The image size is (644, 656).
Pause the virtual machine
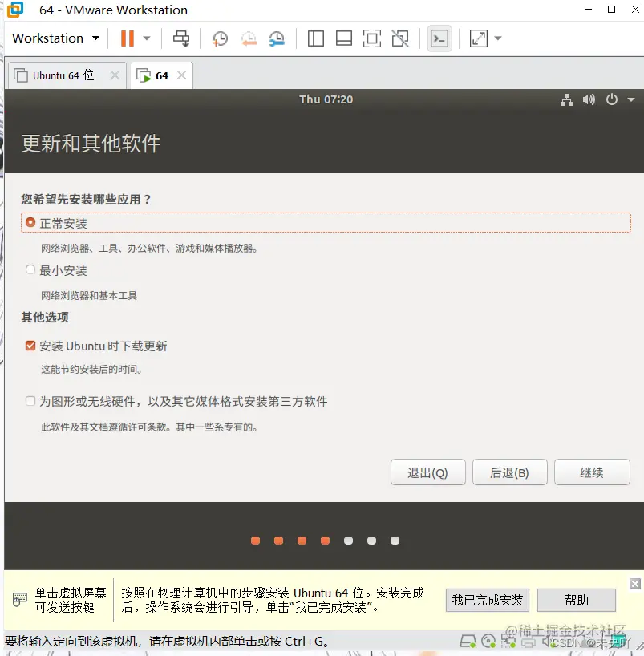(x=128, y=38)
